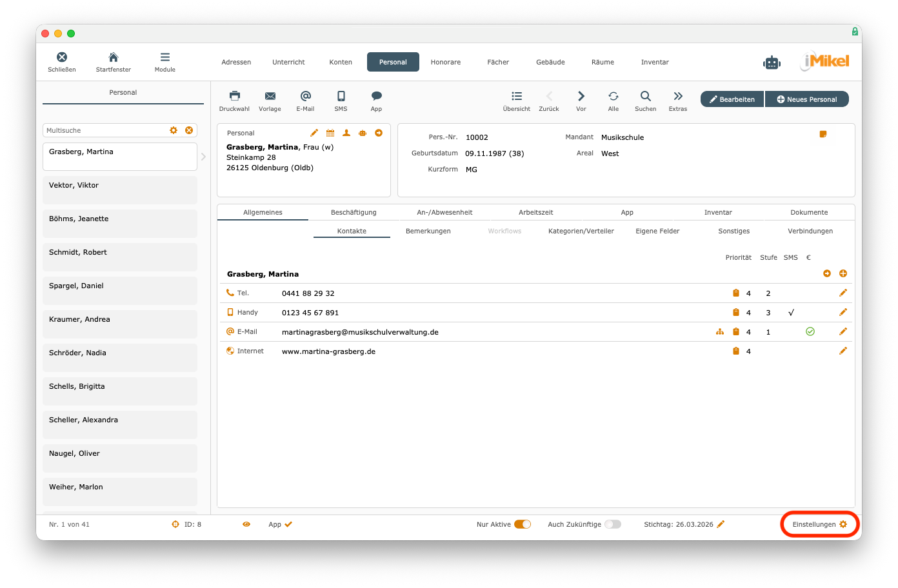898x588 pixels.
Task: Click the Druckwahl printer icon
Action: click(234, 96)
